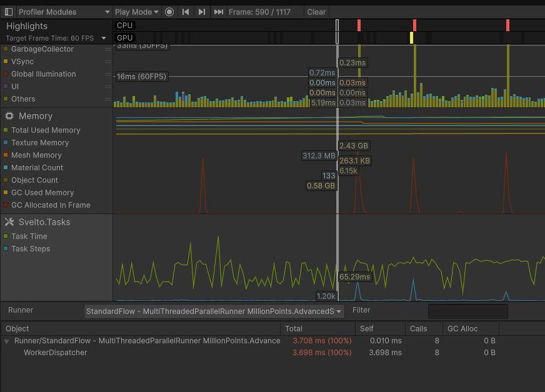This screenshot has height=392, width=545.
Task: Click the 16ms (60FPS) guide label
Action: (141, 76)
